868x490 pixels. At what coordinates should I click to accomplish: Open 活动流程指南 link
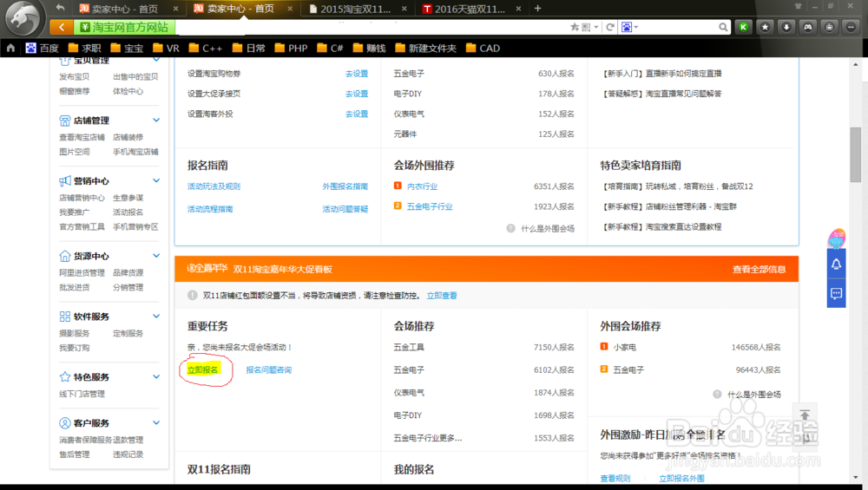click(x=210, y=209)
